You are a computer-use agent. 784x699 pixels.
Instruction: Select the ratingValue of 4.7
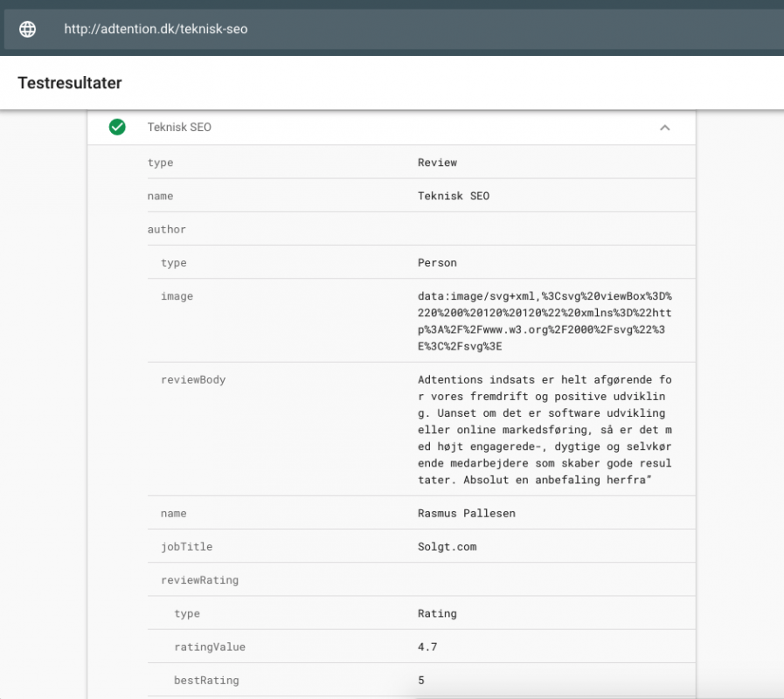click(427, 647)
